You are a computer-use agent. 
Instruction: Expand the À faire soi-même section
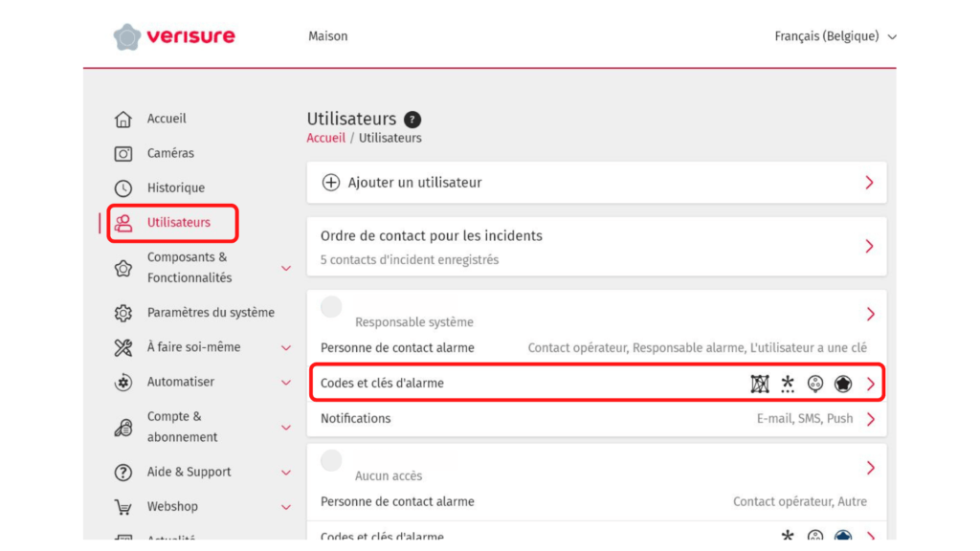click(285, 348)
